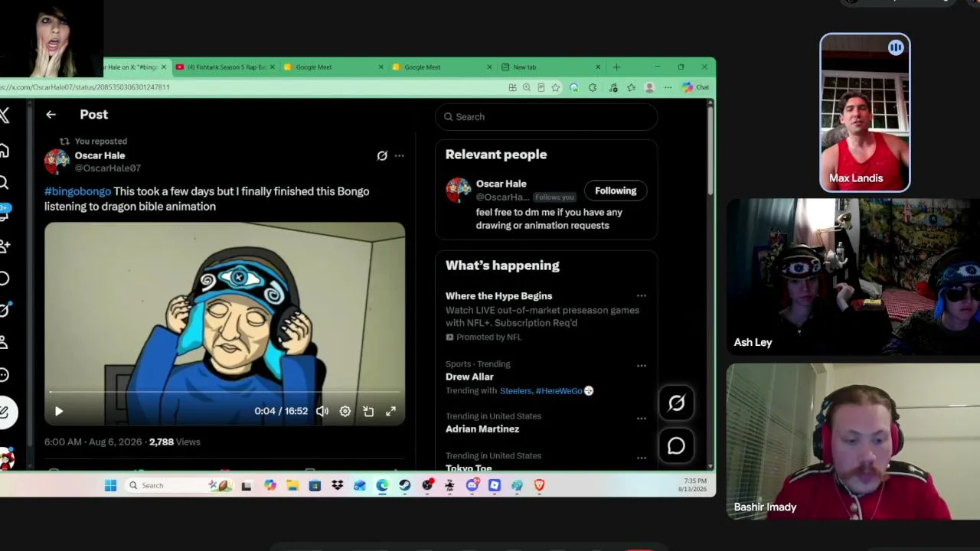Viewport: 980px width, 551px height.
Task: Open options for Drew Allar trend
Action: (x=642, y=366)
